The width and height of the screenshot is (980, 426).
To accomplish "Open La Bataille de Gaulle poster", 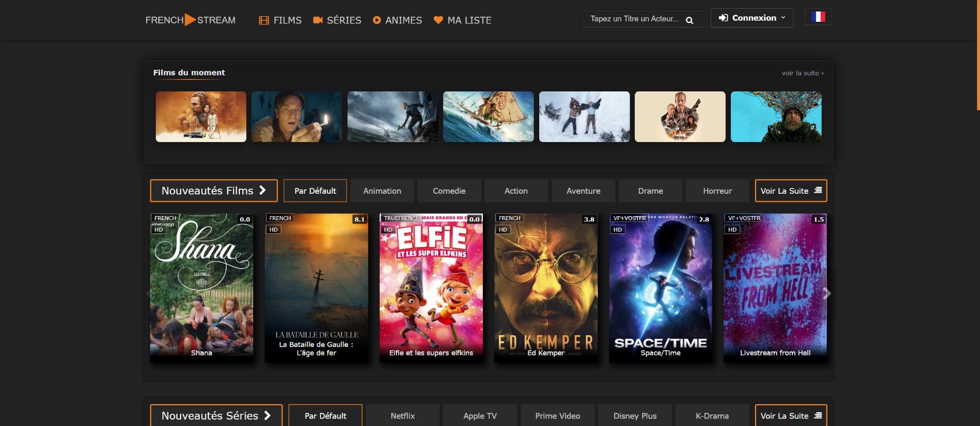I will pyautogui.click(x=317, y=288).
